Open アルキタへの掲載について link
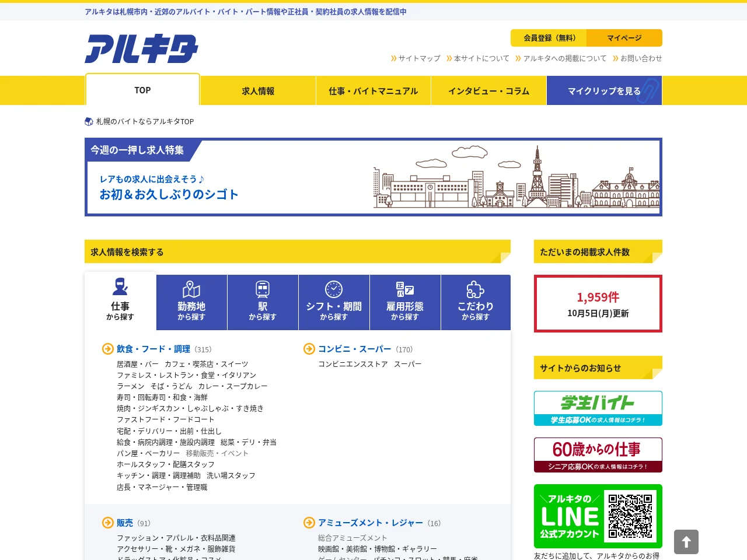Screen dimensions: 747x560 tap(561, 58)
